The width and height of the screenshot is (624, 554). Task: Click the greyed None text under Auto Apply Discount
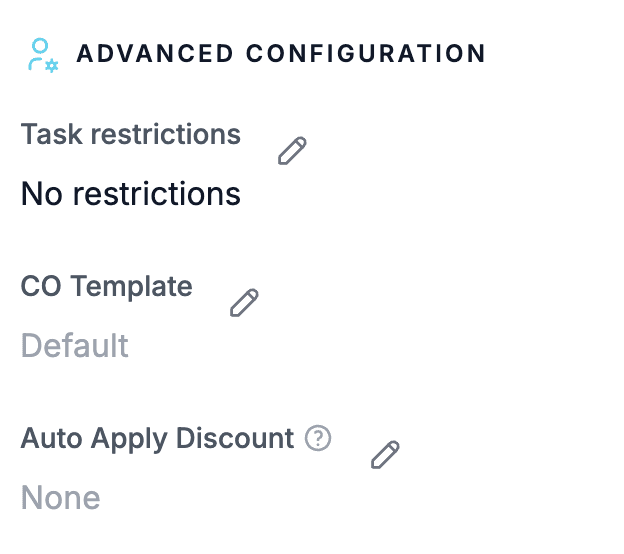click(61, 498)
